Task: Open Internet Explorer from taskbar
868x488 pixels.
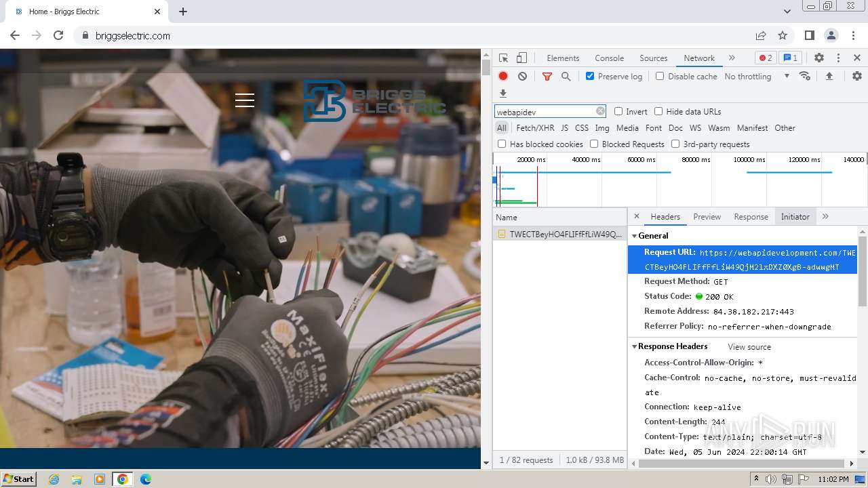Action: click(x=54, y=479)
